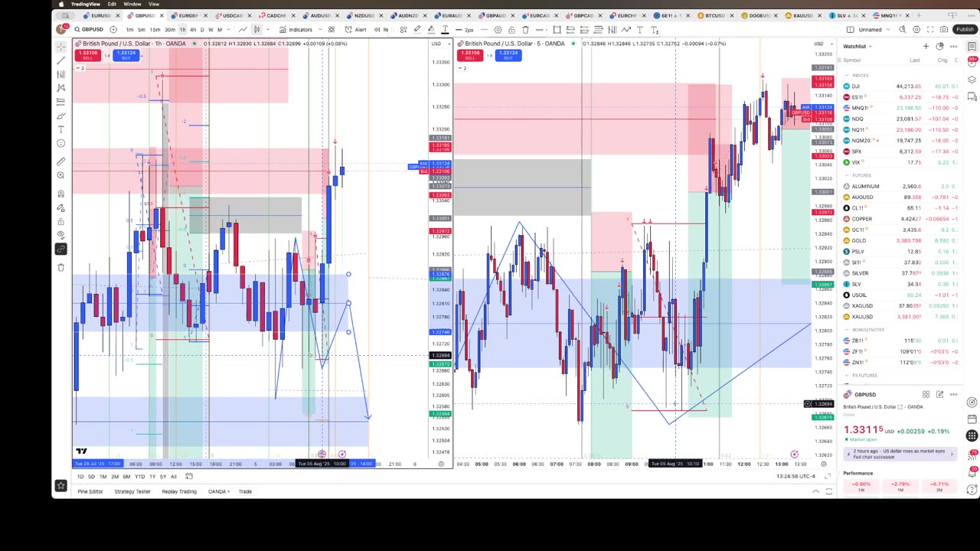Create a price Alert

coord(356,30)
